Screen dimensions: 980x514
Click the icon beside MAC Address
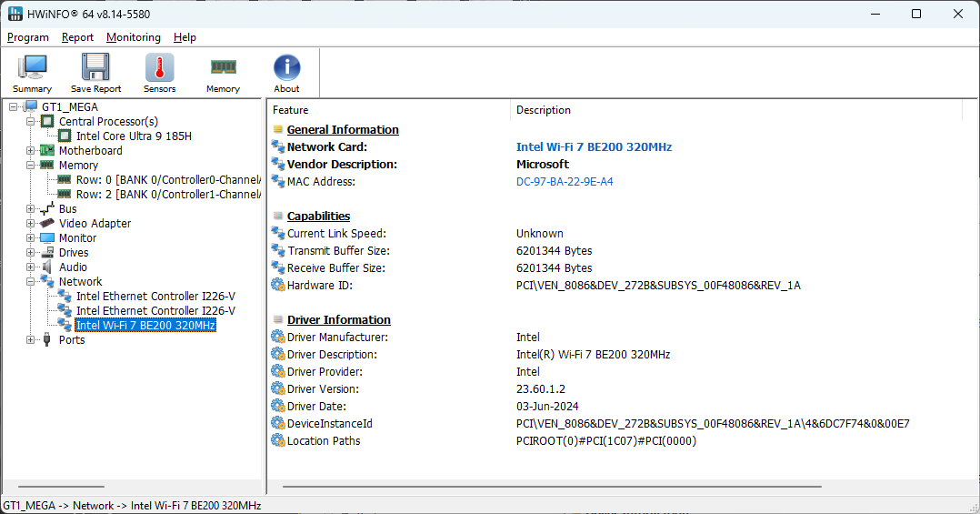(278, 181)
